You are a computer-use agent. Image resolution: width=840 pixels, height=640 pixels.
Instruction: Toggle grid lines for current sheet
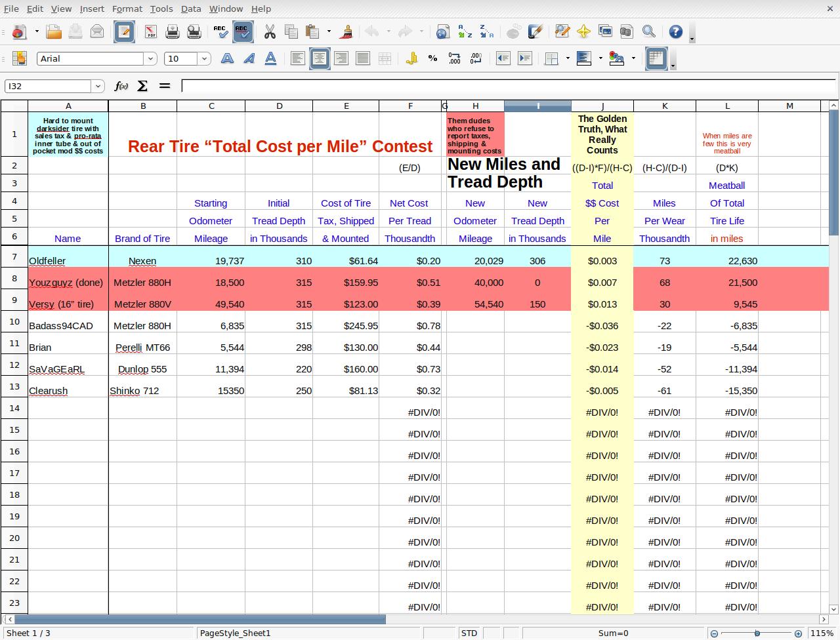(656, 58)
